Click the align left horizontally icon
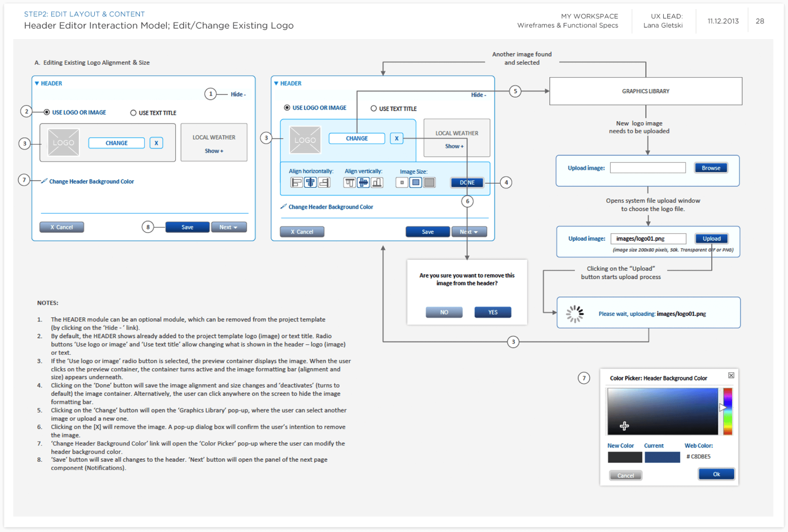The width and height of the screenshot is (788, 532). (x=296, y=182)
